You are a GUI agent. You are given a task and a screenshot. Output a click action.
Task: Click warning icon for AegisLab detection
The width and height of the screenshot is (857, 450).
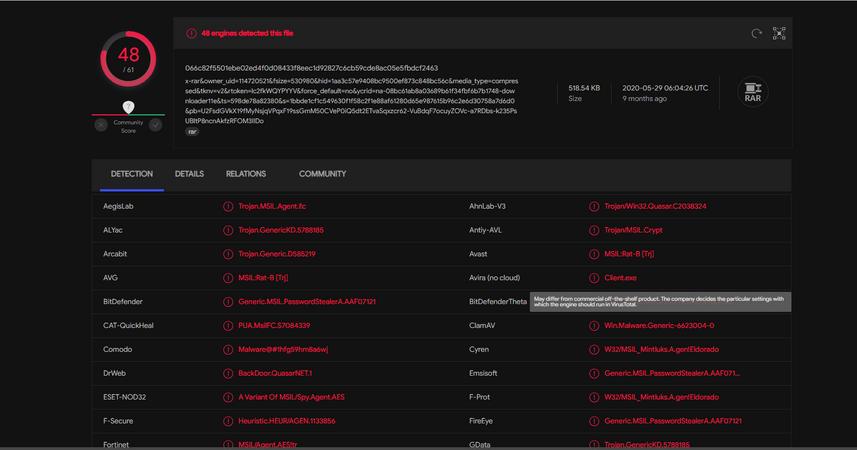coord(228,207)
